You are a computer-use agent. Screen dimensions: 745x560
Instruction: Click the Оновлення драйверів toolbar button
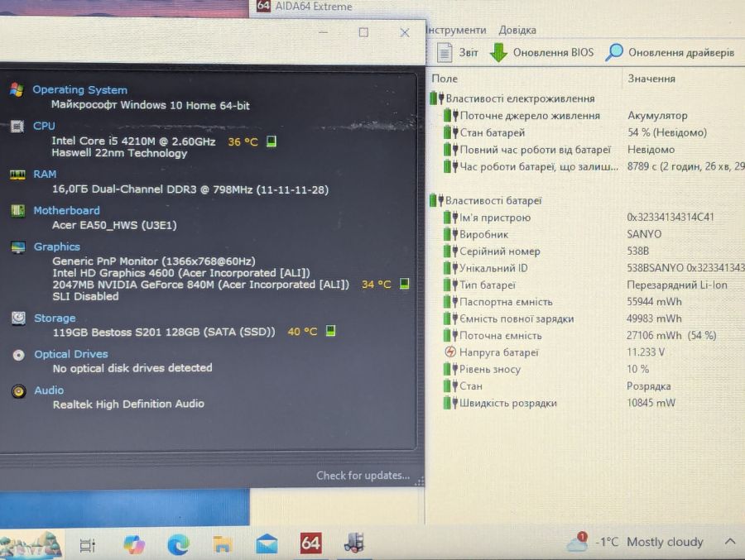pos(670,52)
